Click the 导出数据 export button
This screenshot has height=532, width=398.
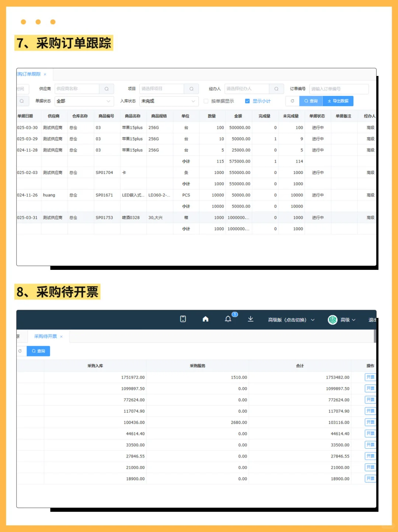point(338,101)
